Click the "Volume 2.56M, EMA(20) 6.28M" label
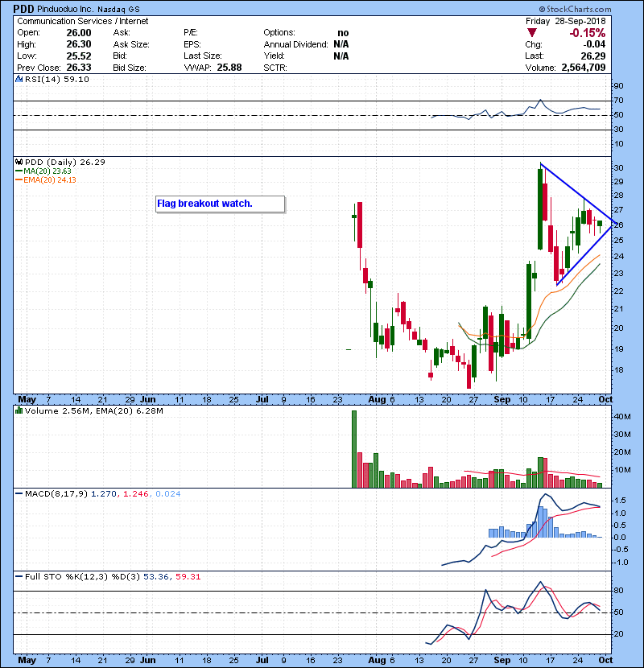This screenshot has width=644, height=668. point(94,410)
